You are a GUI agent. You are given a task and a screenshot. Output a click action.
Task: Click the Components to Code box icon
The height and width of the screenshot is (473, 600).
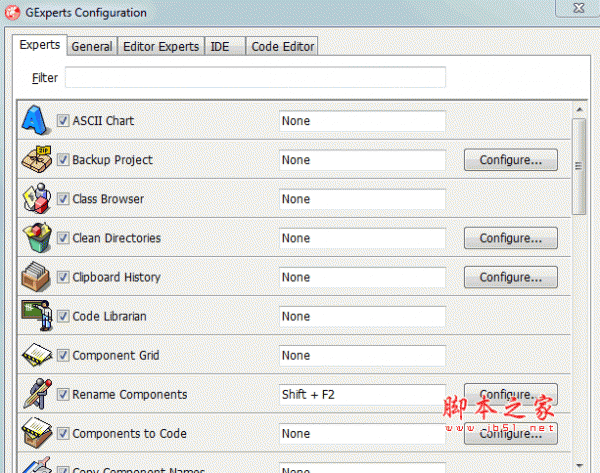37,433
